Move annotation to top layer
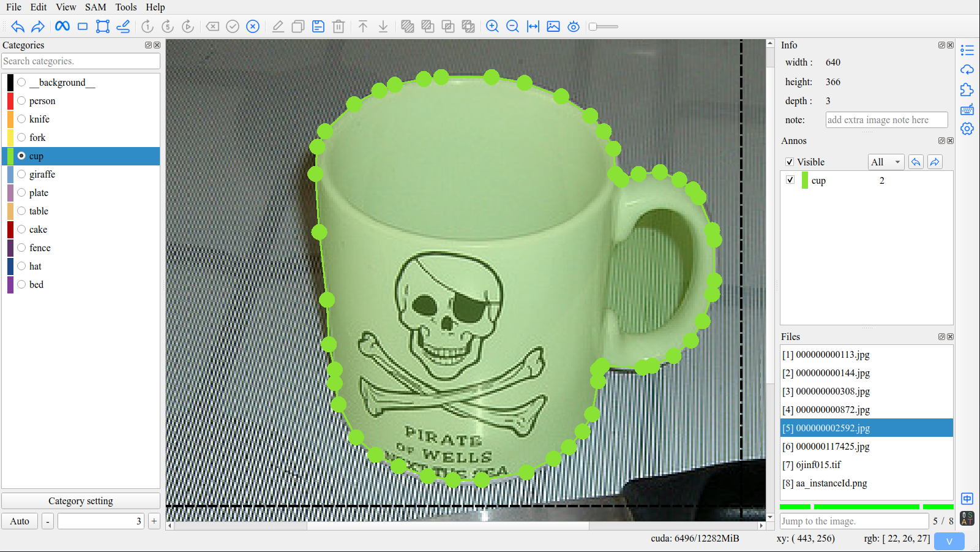Image resolution: width=980 pixels, height=552 pixels. (x=363, y=26)
